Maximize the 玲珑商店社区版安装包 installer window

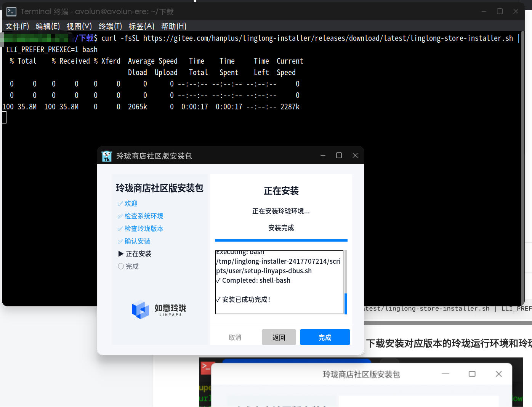pos(339,155)
